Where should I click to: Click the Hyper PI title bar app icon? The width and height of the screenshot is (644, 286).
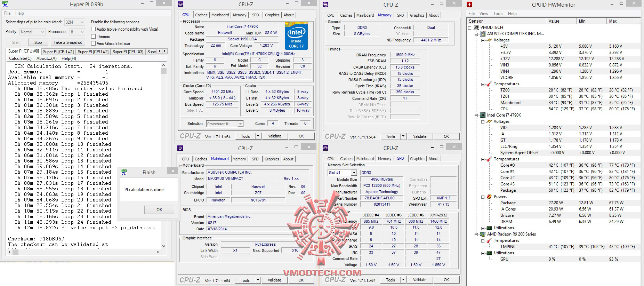(5, 5)
